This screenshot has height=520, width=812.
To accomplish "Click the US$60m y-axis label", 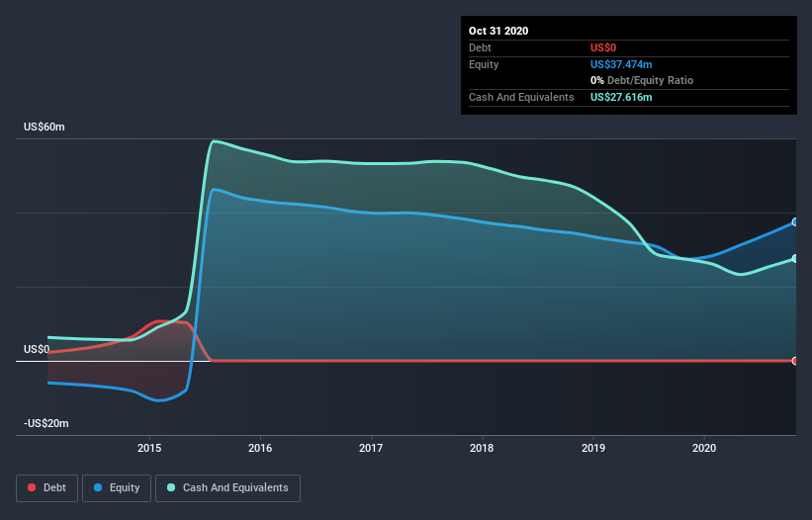I will point(45,127).
